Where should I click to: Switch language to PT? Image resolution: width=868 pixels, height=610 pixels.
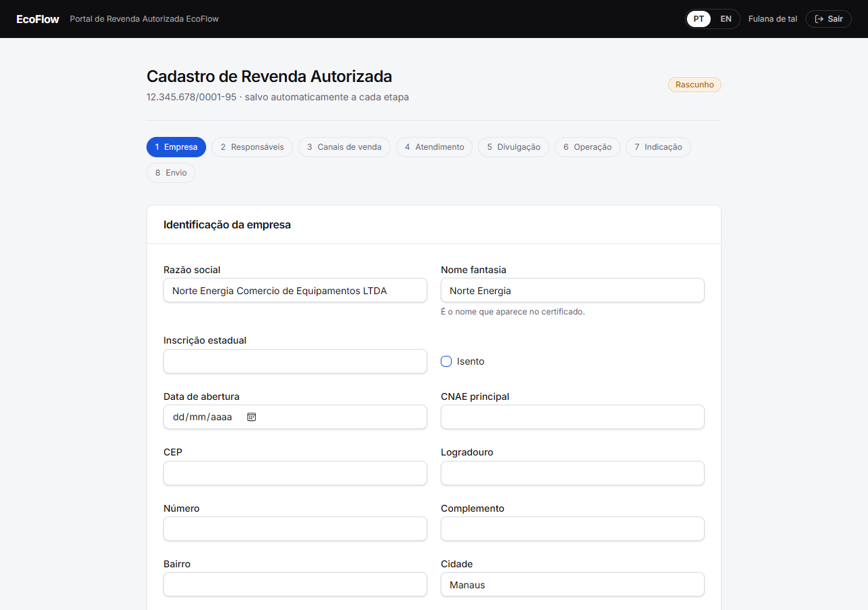pyautogui.click(x=698, y=19)
